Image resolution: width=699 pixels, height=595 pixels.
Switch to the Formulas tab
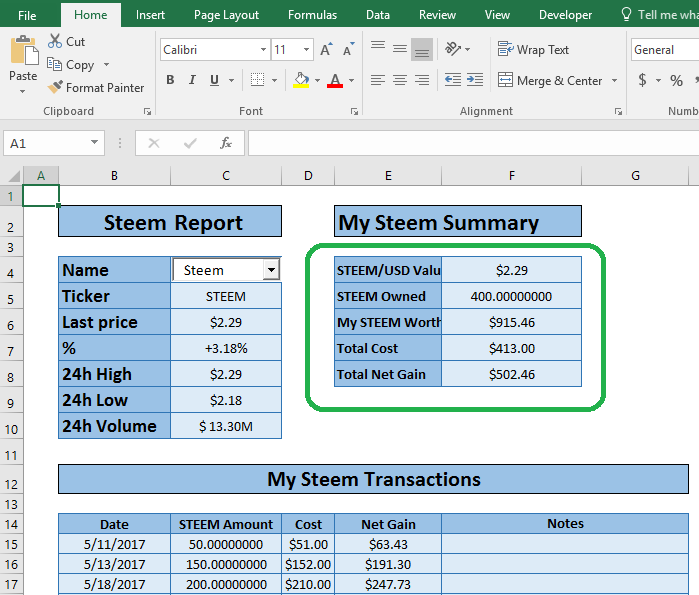(312, 15)
